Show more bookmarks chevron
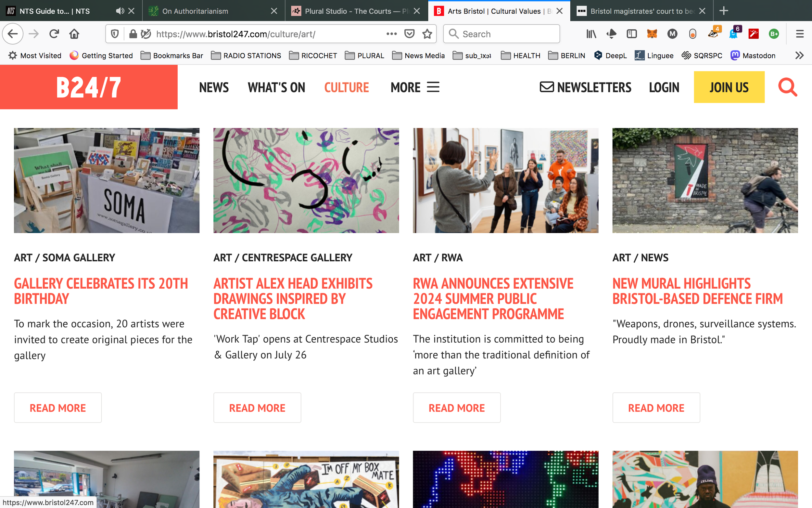 (x=799, y=56)
